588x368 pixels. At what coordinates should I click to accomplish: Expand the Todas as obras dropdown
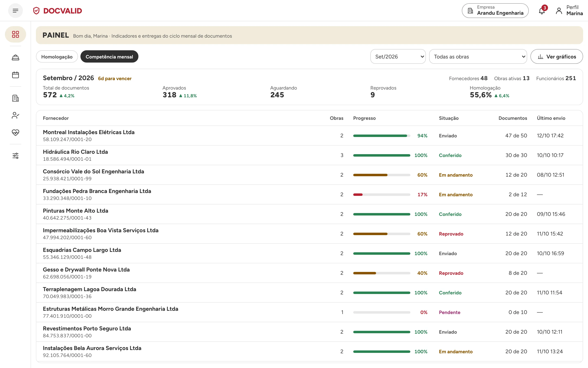pos(478,56)
